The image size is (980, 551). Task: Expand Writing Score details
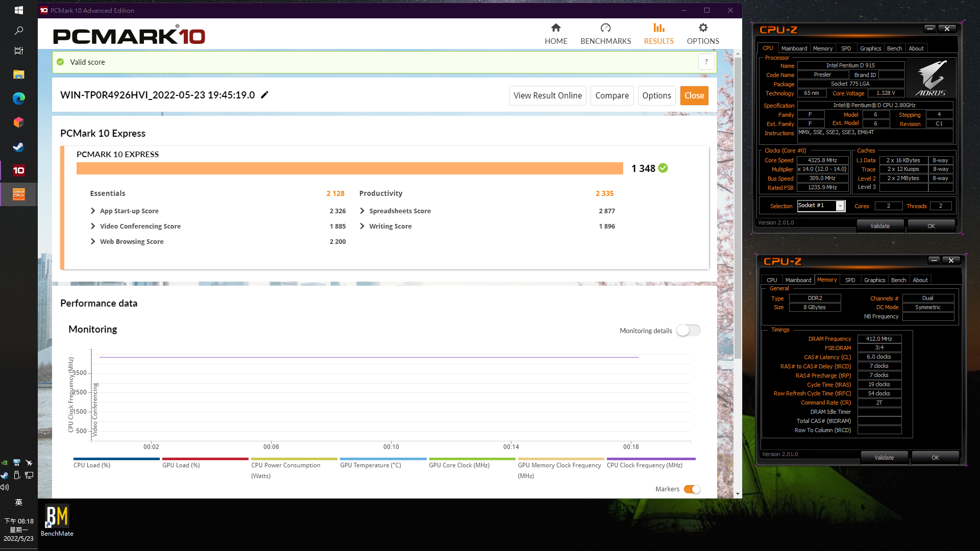pyautogui.click(x=362, y=226)
